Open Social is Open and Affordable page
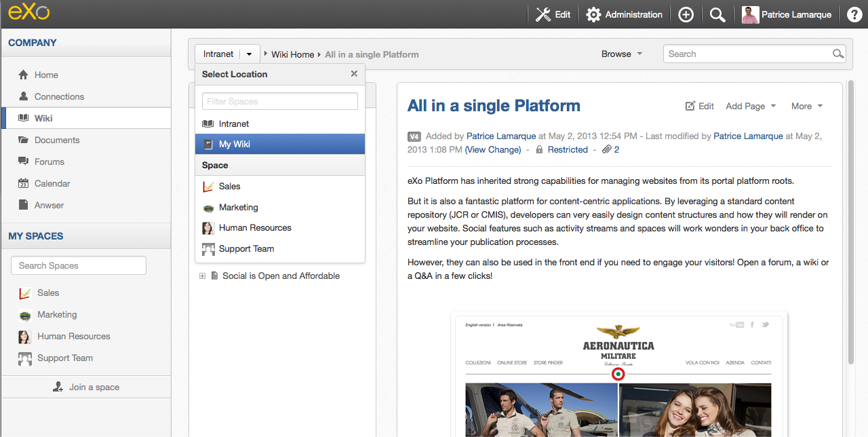 281,276
